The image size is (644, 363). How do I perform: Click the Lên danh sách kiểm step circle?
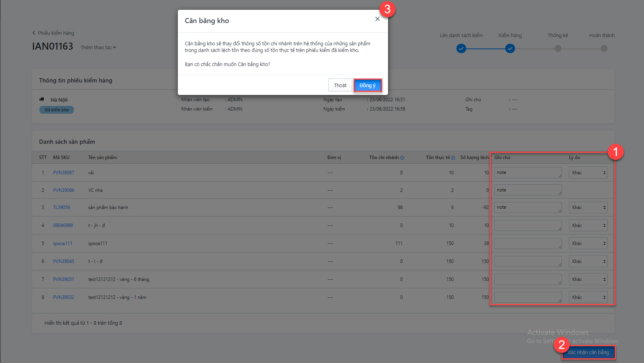coord(461,48)
